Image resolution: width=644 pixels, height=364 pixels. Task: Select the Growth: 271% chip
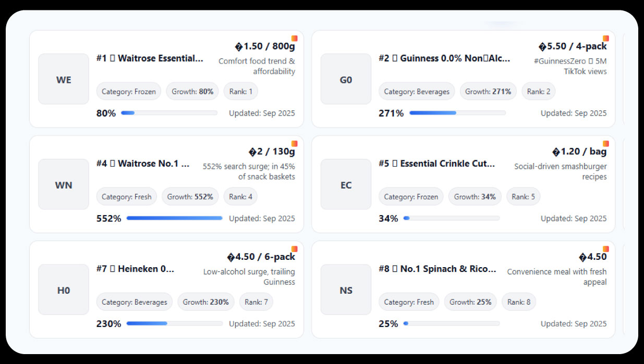[x=488, y=92]
